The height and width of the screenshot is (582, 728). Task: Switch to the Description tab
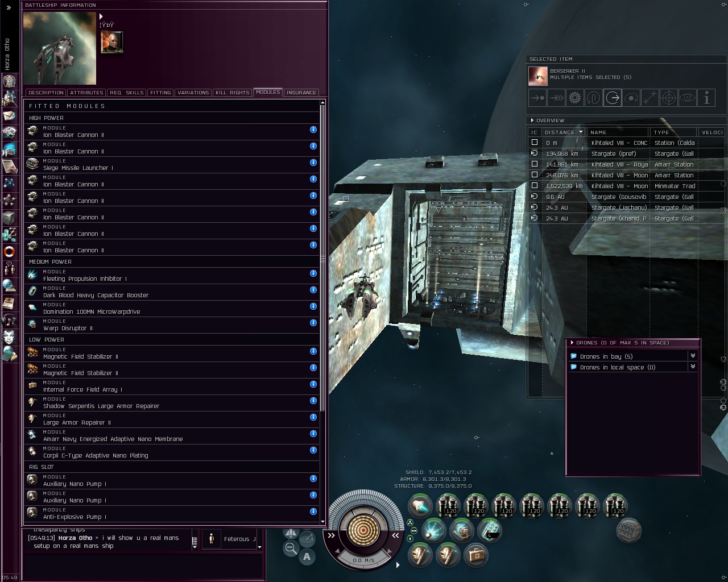pos(46,93)
